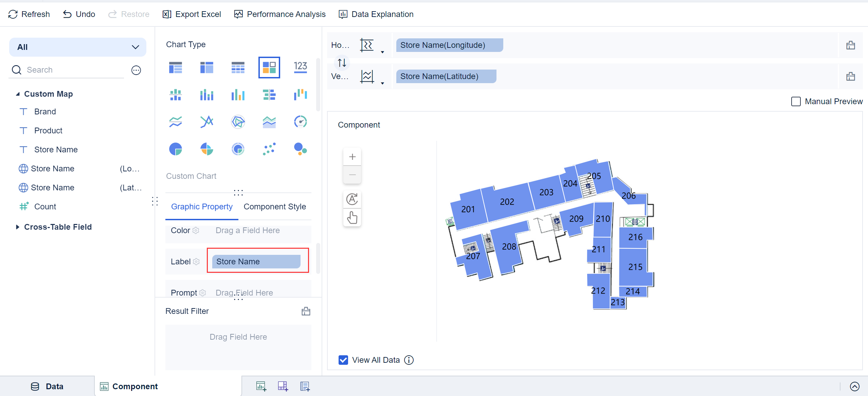Click Export Excel
This screenshot has height=396, width=868.
click(x=192, y=14)
